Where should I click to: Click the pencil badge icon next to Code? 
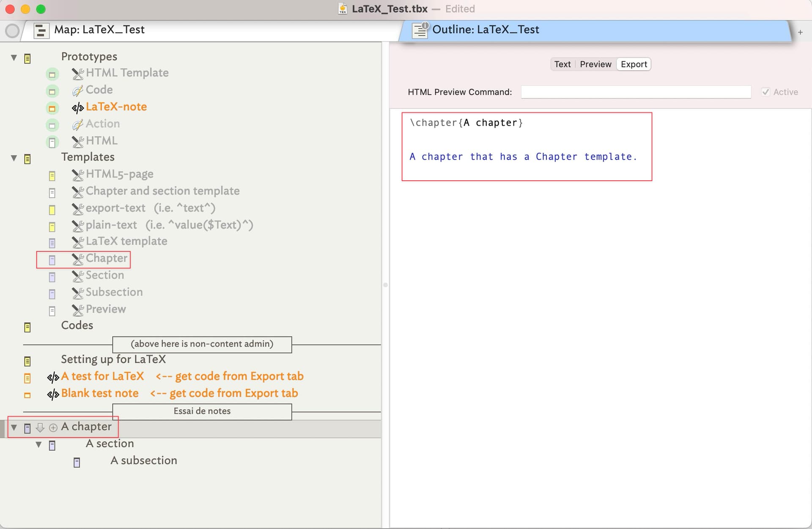tap(77, 91)
